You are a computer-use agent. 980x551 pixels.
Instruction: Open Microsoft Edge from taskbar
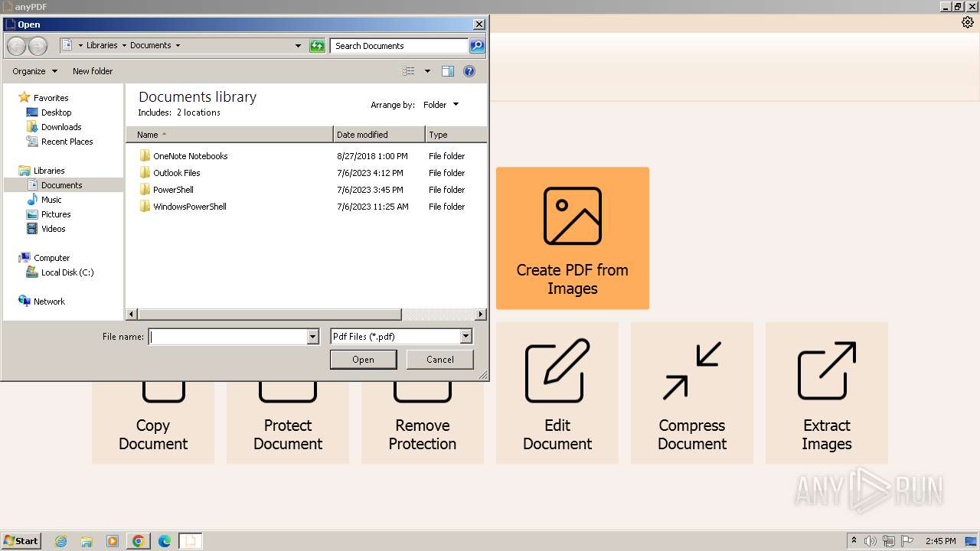[x=165, y=541]
